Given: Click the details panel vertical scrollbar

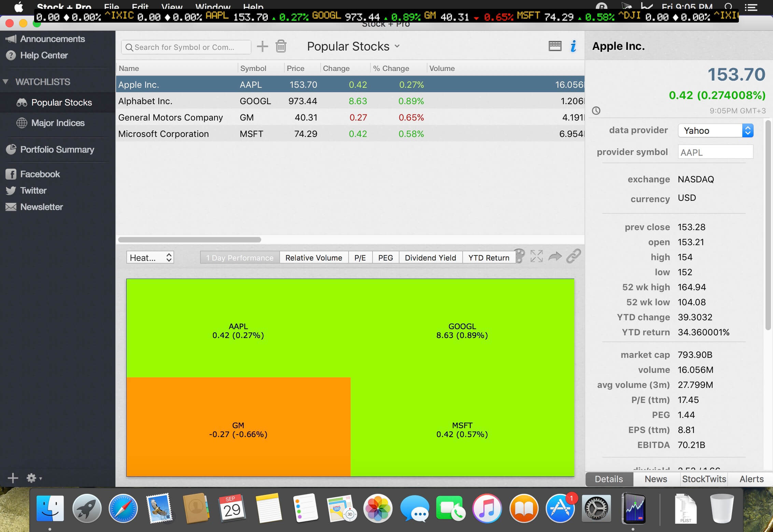Looking at the screenshot, I should coord(768,225).
